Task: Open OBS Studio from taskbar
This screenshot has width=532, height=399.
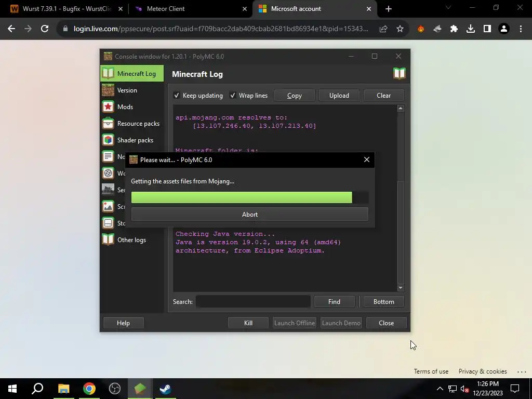Action: tap(115, 389)
